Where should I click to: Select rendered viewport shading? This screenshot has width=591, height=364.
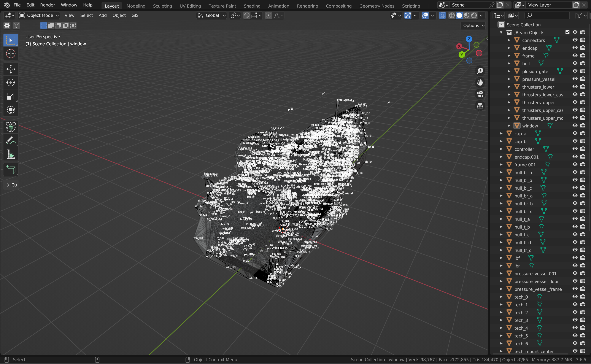tap(474, 15)
